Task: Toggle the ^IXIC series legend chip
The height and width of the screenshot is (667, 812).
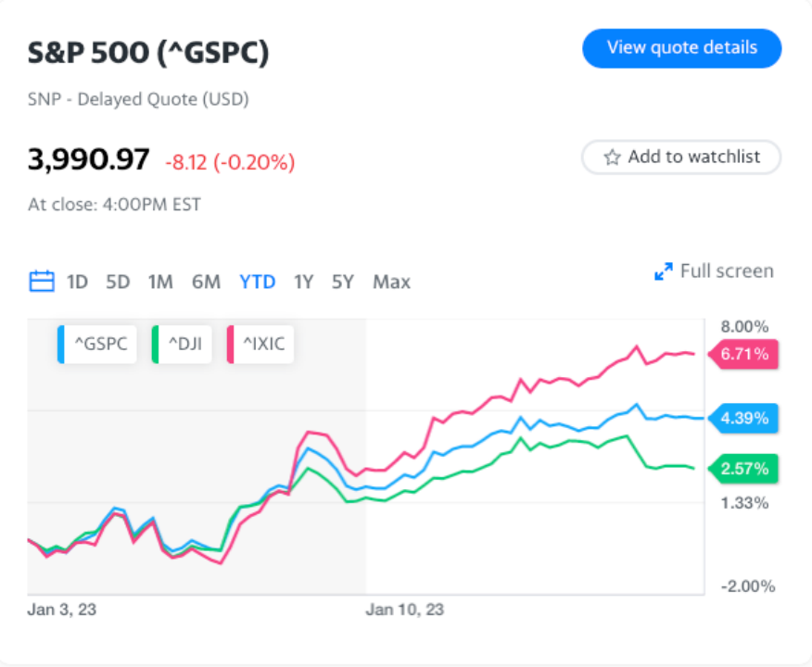Action: (x=260, y=344)
